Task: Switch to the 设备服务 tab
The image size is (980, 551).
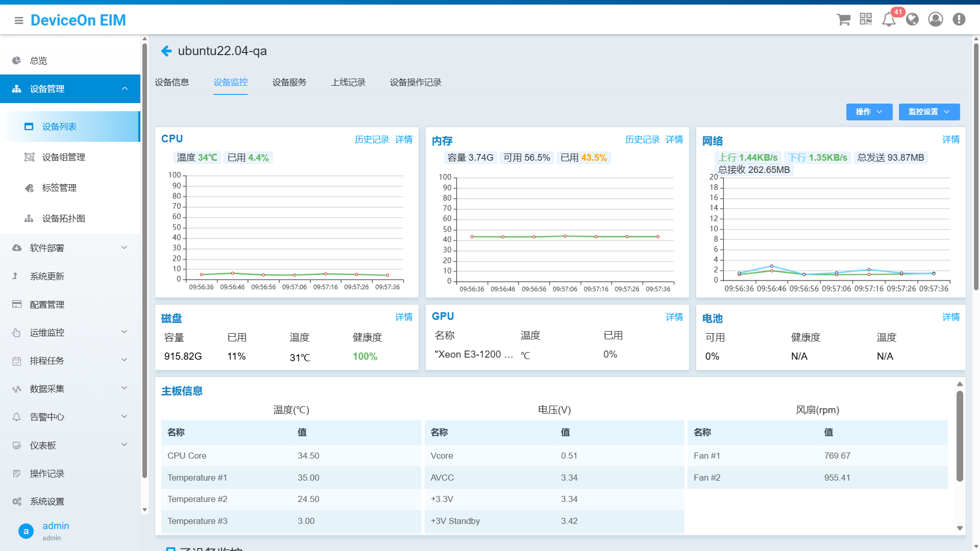Action: [x=289, y=83]
